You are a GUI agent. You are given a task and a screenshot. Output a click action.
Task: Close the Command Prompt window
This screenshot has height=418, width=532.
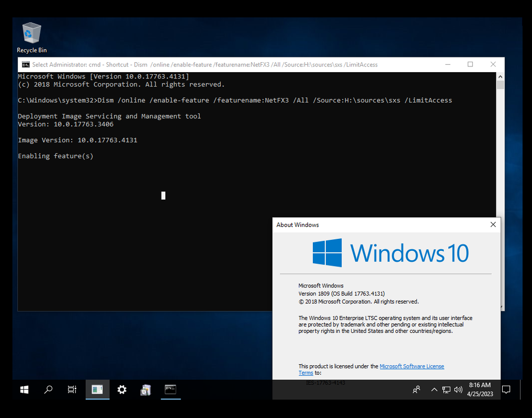tap(493, 64)
